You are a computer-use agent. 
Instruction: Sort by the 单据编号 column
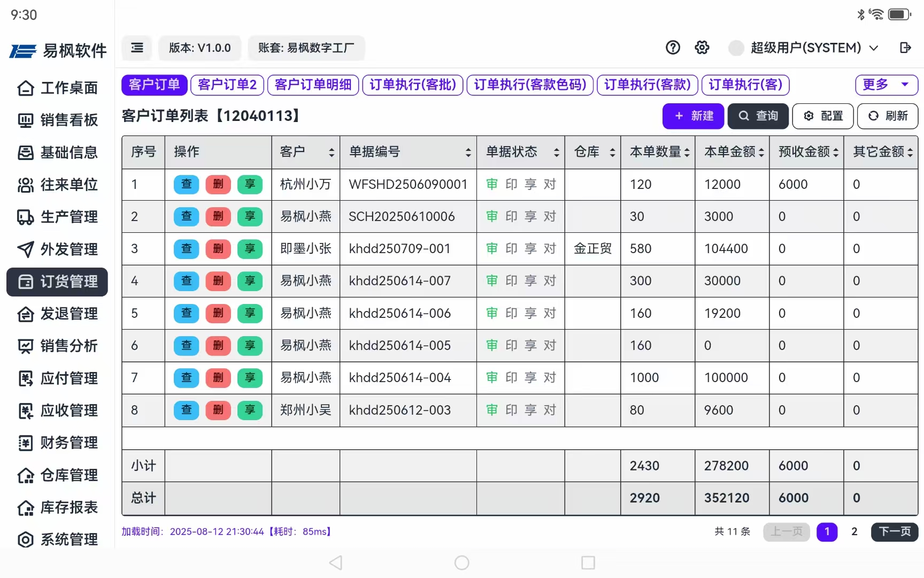tap(468, 153)
